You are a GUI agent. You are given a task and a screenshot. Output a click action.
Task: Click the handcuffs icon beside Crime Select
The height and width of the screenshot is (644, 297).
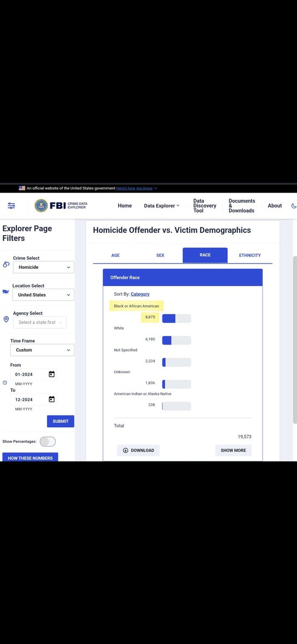pyautogui.click(x=6, y=265)
